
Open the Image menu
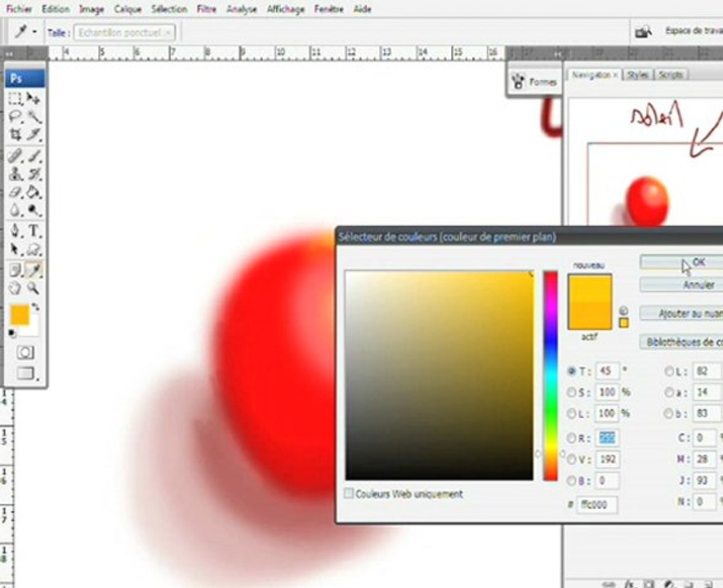tap(91, 9)
